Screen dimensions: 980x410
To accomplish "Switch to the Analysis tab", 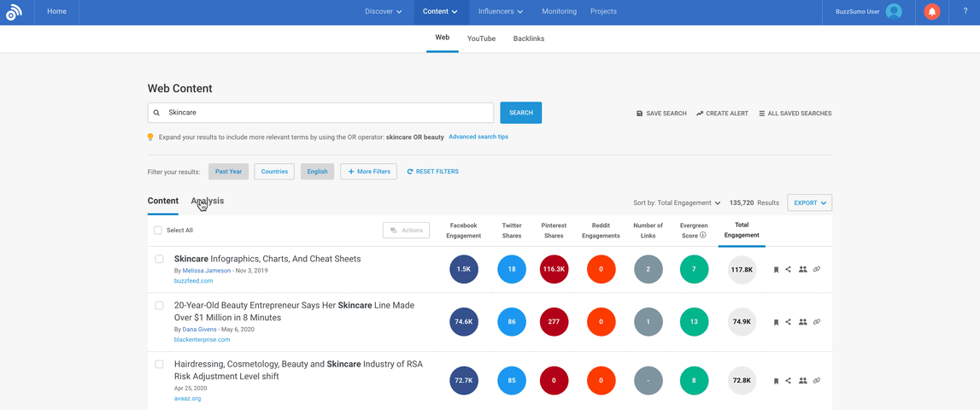I will click(x=208, y=201).
